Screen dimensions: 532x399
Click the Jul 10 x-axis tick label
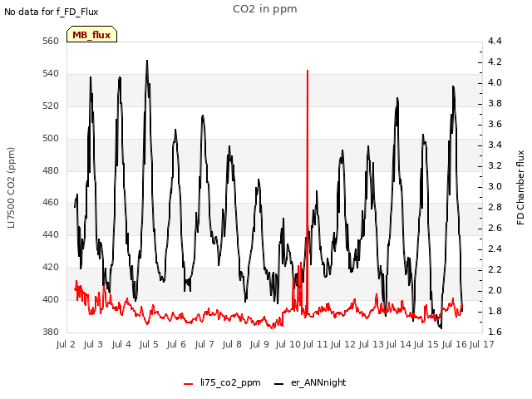288,344
